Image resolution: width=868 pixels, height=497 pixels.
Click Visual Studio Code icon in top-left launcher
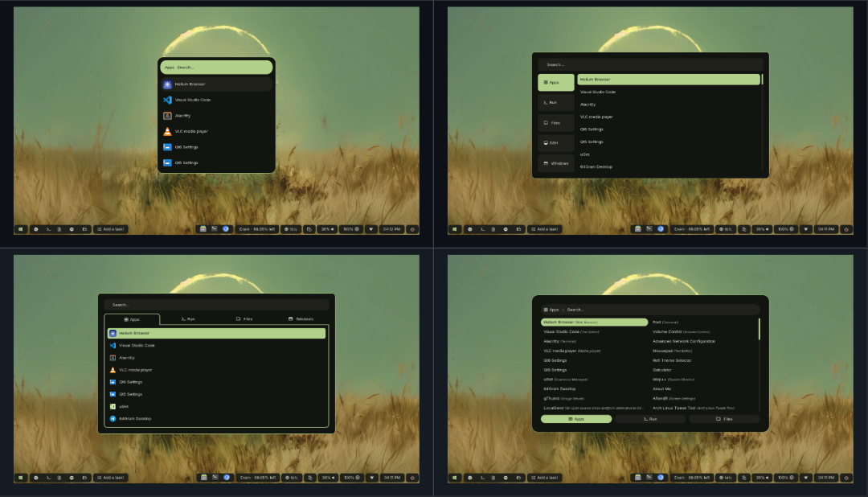pyautogui.click(x=167, y=100)
